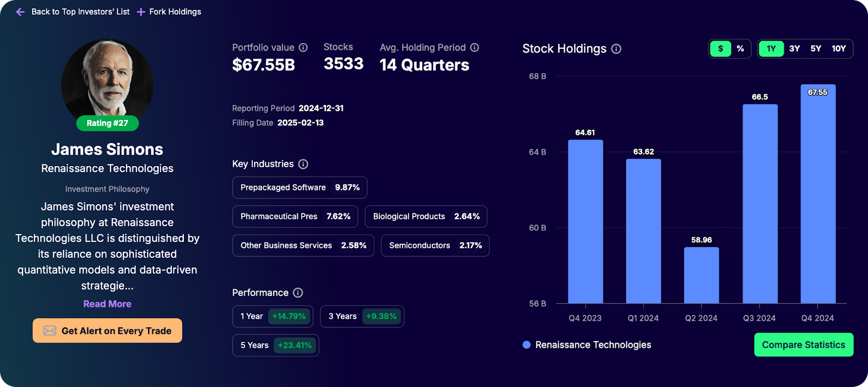Screen dimensions: 868x387
Task: Click the Investment Philosophy label
Action: (x=107, y=189)
